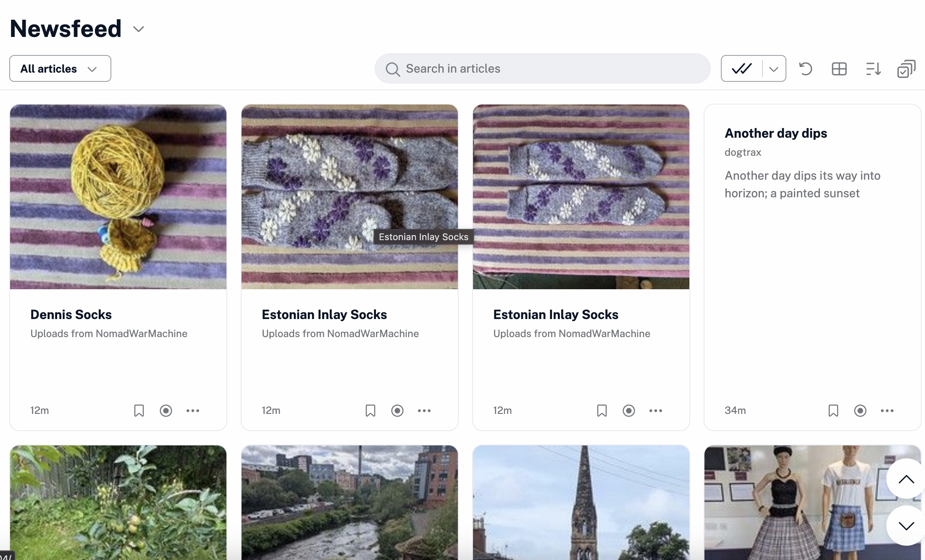Click the Another day dips excerpt text
Image resolution: width=925 pixels, height=560 pixels.
pos(802,184)
